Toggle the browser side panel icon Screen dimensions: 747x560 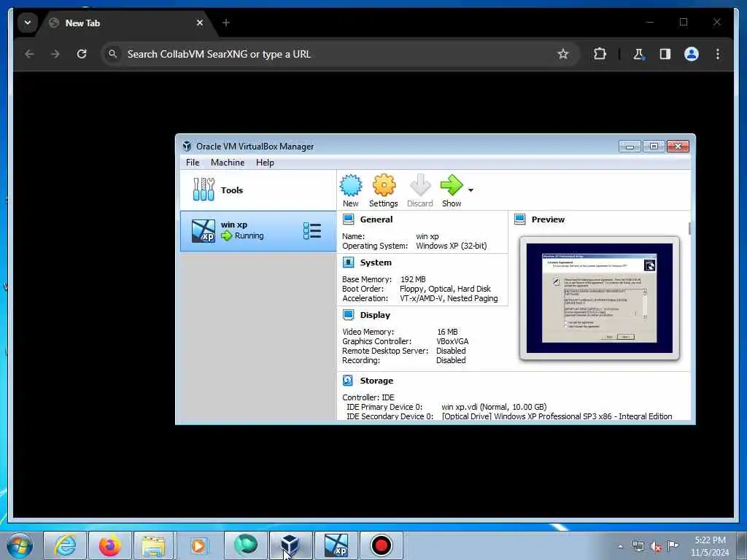coord(665,54)
